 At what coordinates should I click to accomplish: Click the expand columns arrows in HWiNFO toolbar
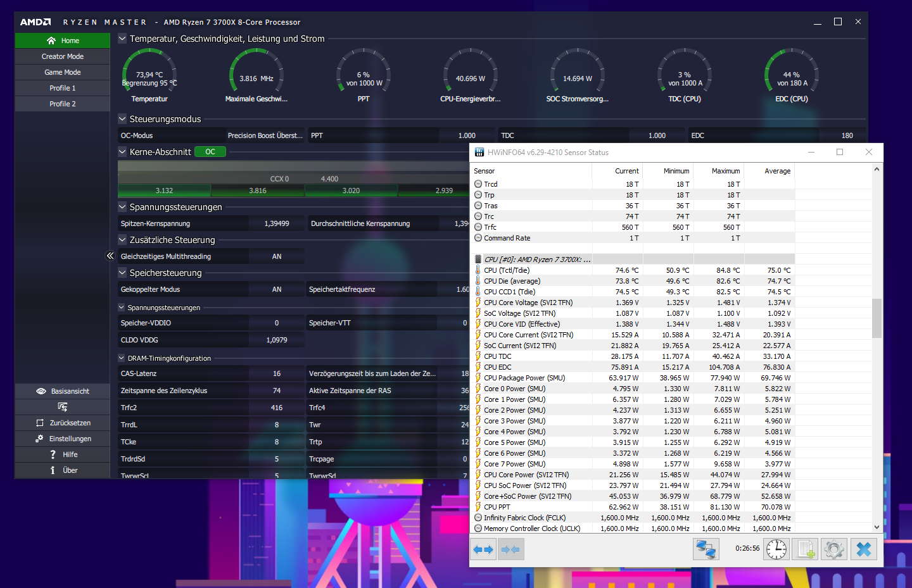[483, 549]
